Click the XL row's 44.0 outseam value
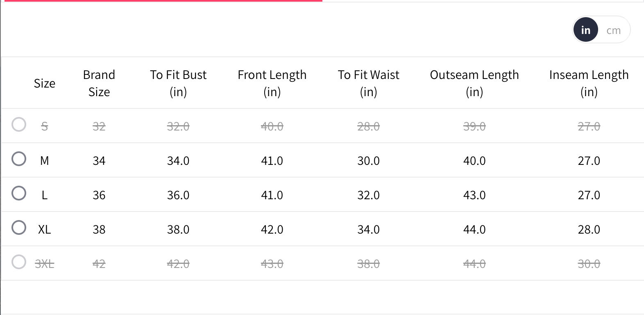The width and height of the screenshot is (644, 315). (474, 229)
